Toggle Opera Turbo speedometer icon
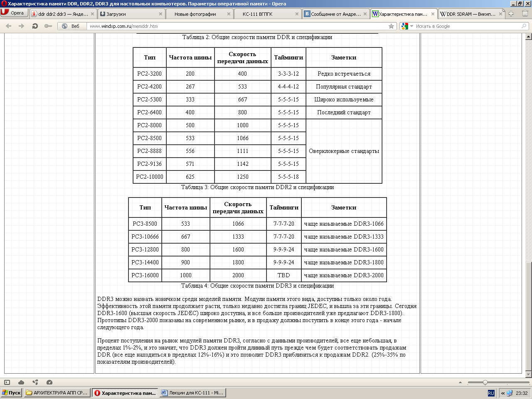Viewport: 532px width, 399px height. coord(49,382)
